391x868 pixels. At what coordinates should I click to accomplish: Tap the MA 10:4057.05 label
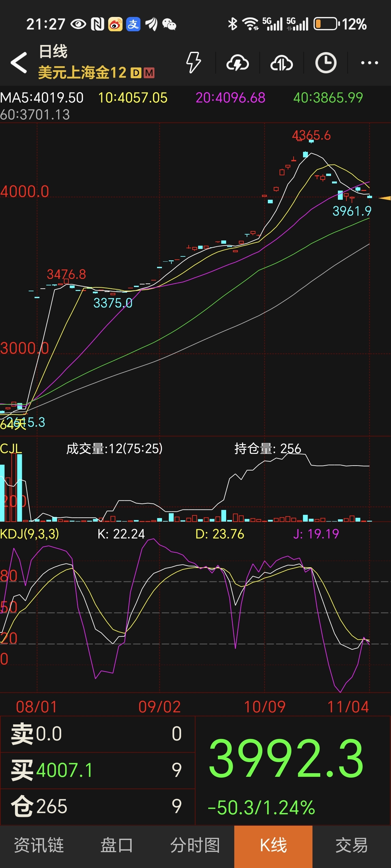coord(133,98)
